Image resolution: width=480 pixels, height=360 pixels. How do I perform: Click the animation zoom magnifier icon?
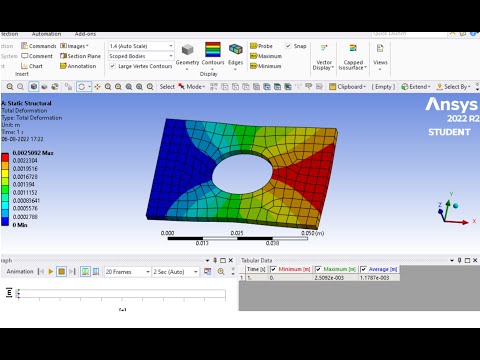221,272
